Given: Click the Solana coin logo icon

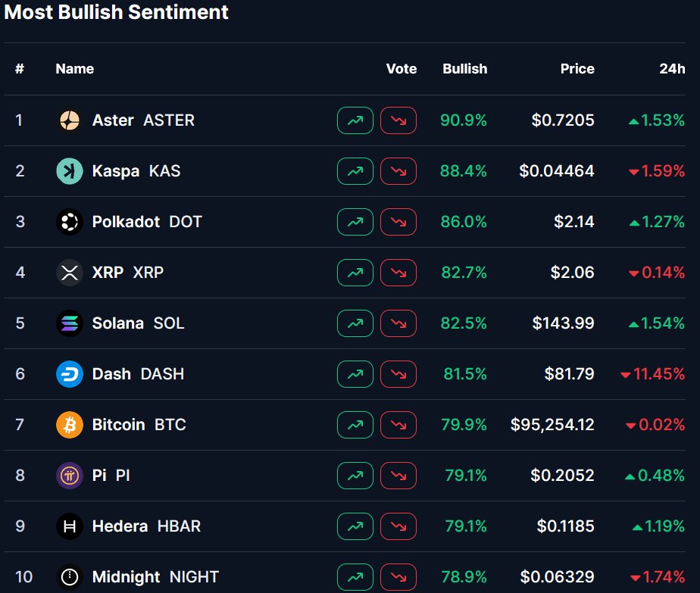Looking at the screenshot, I should (70, 323).
